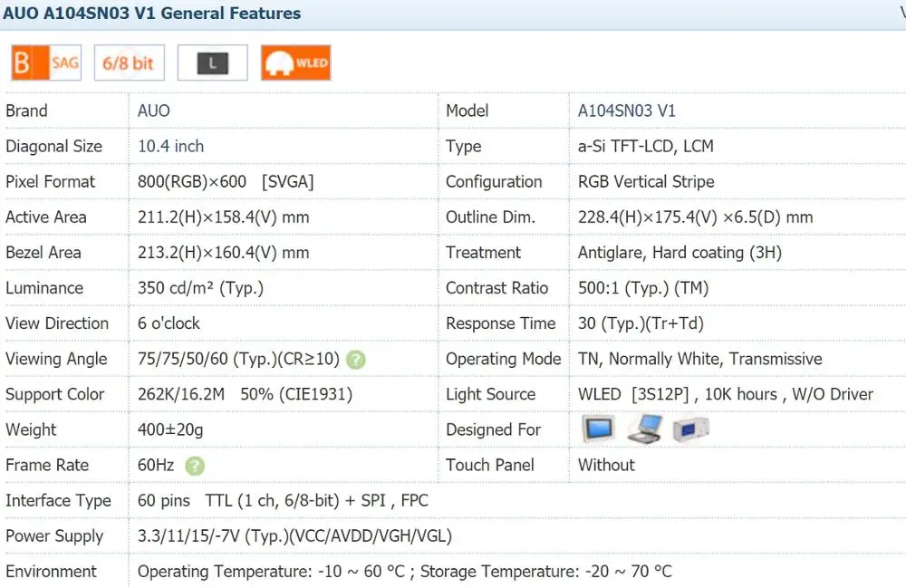Click the Light Source row label
The width and height of the screenshot is (906, 588).
490,394
